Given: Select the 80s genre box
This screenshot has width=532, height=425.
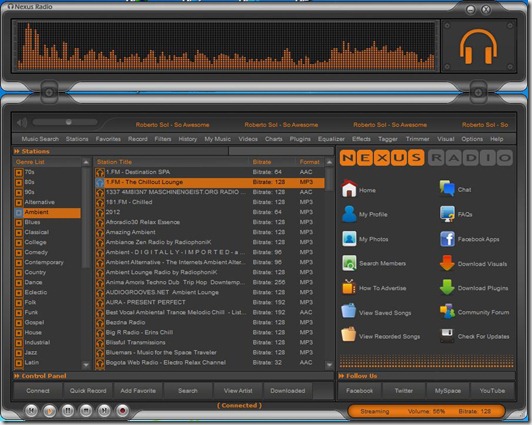Looking at the screenshot, I should coord(19,182).
